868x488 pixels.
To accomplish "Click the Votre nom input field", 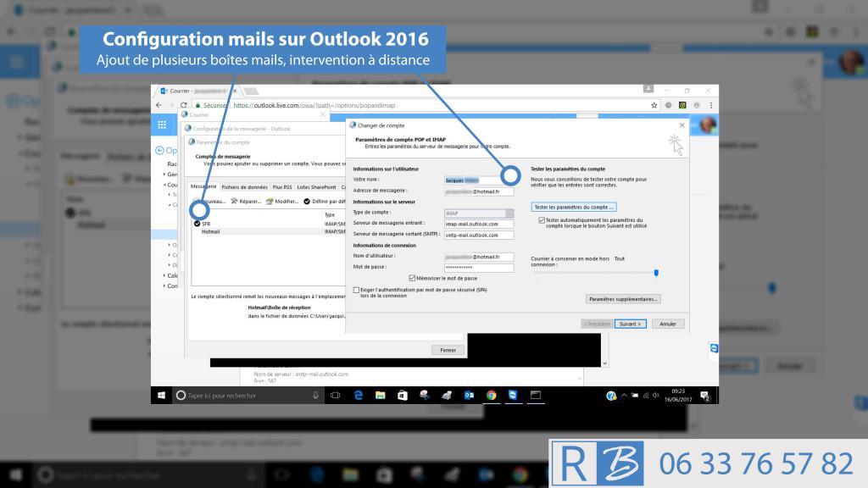I will click(479, 180).
